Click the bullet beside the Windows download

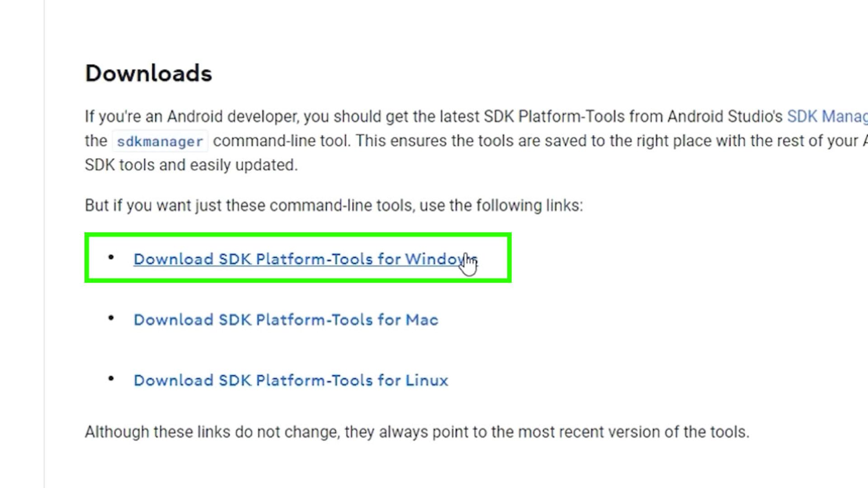111,257
